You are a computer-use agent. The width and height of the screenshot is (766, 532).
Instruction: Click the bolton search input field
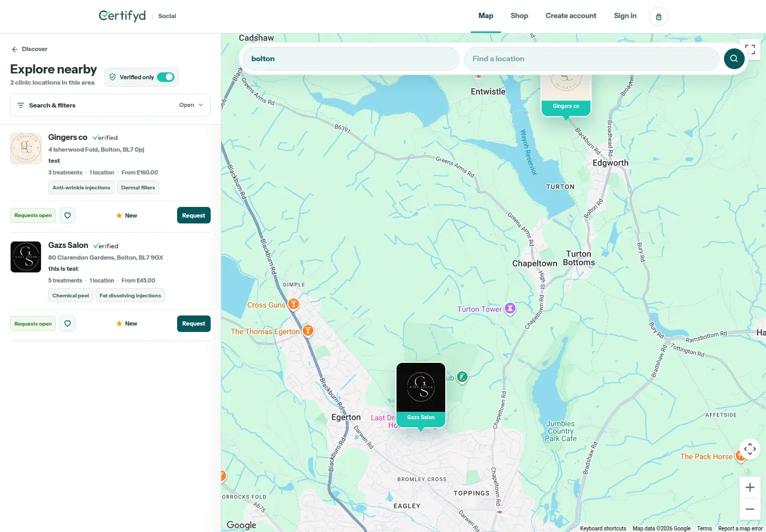[x=351, y=59]
